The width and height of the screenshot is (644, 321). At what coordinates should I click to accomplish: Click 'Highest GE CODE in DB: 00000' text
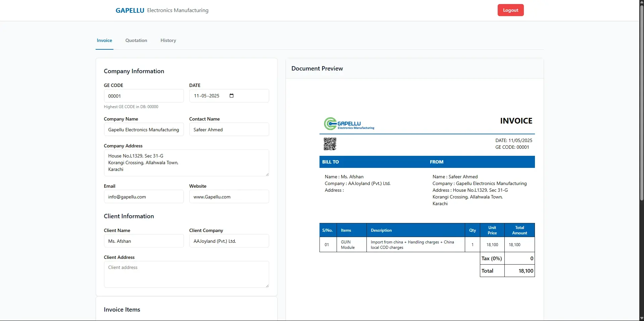point(131,107)
